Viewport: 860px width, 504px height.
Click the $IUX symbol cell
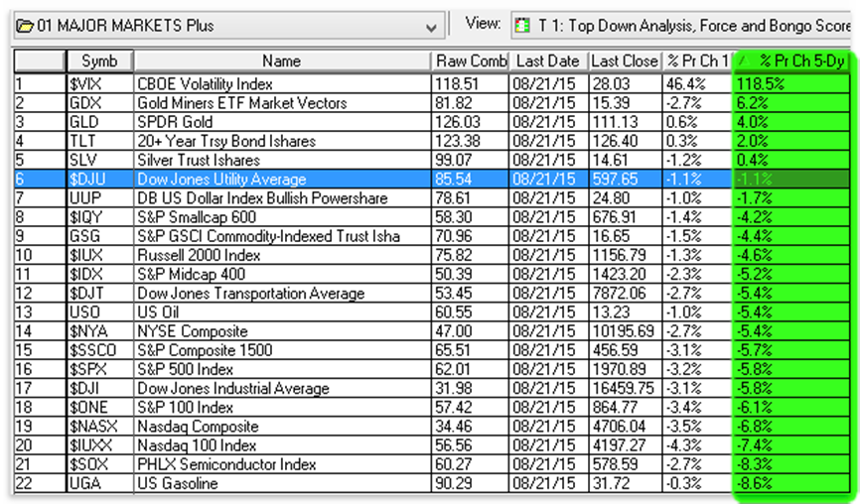(100, 255)
